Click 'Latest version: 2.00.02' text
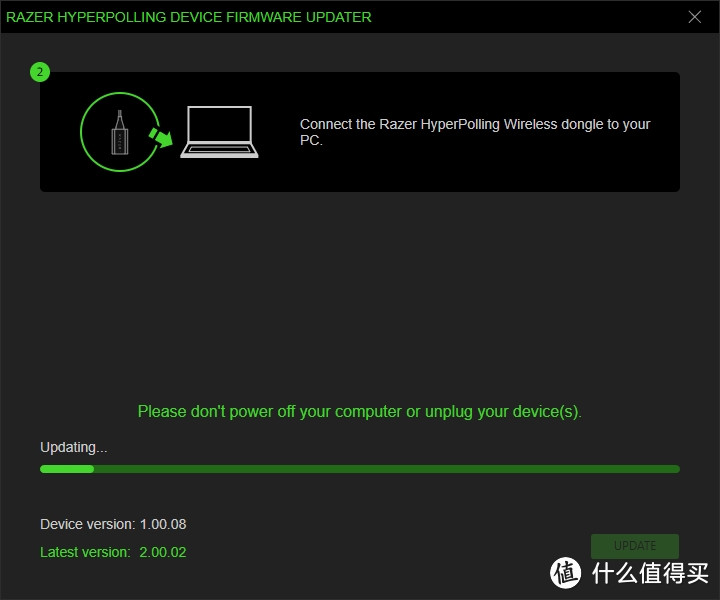 pos(113,552)
